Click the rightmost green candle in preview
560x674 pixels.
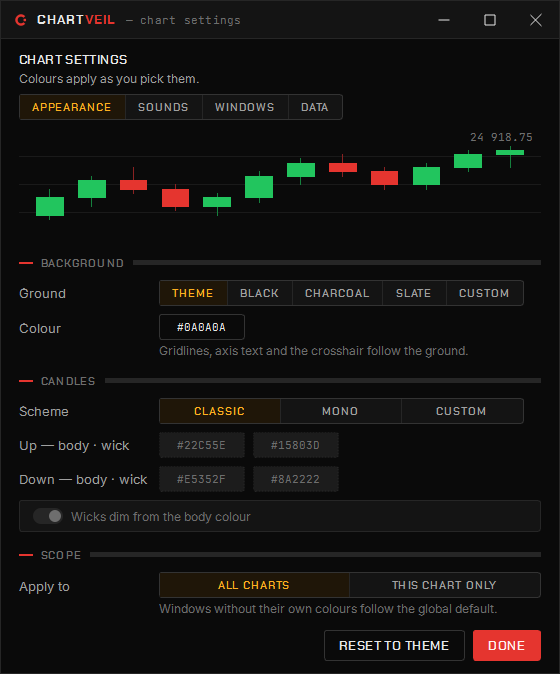pos(510,153)
